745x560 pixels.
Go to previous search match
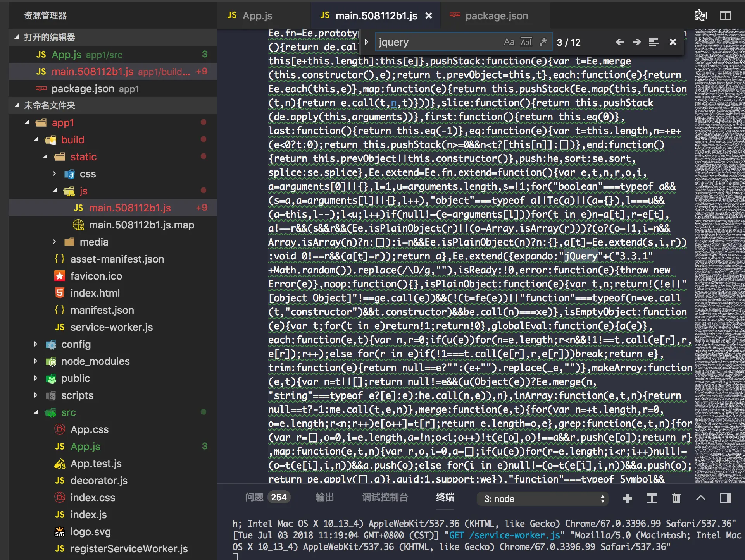click(619, 42)
